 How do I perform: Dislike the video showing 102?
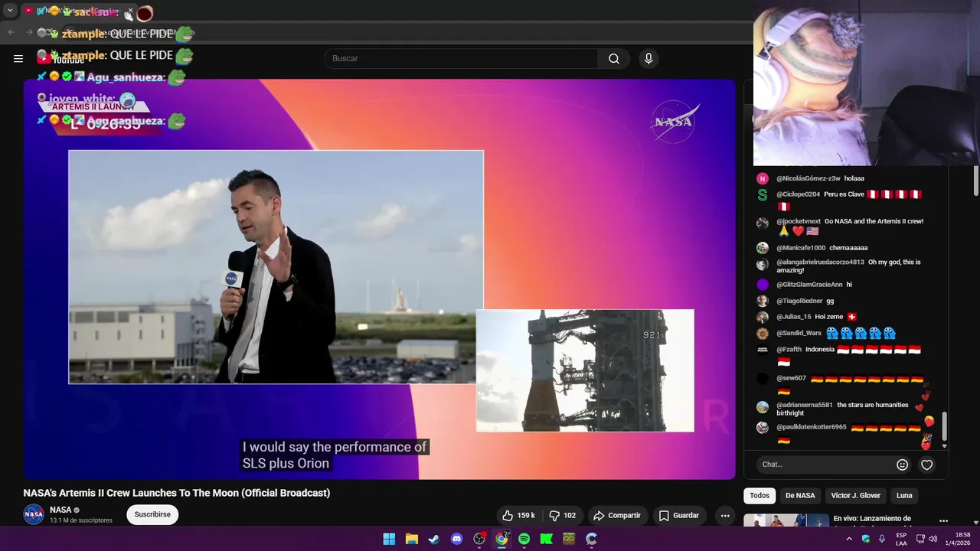coord(562,516)
